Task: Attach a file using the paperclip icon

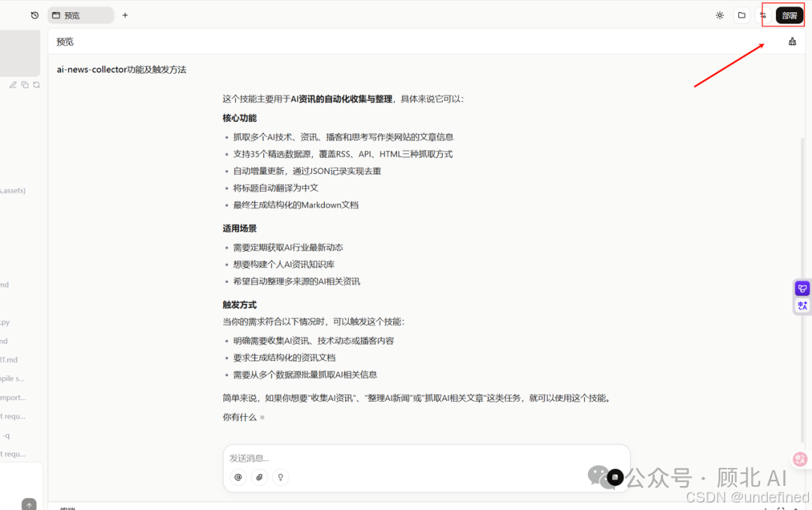Action: [259, 477]
